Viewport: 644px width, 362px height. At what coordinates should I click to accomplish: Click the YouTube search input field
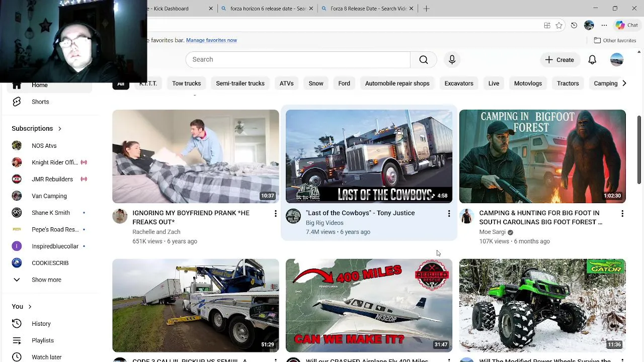[298, 59]
